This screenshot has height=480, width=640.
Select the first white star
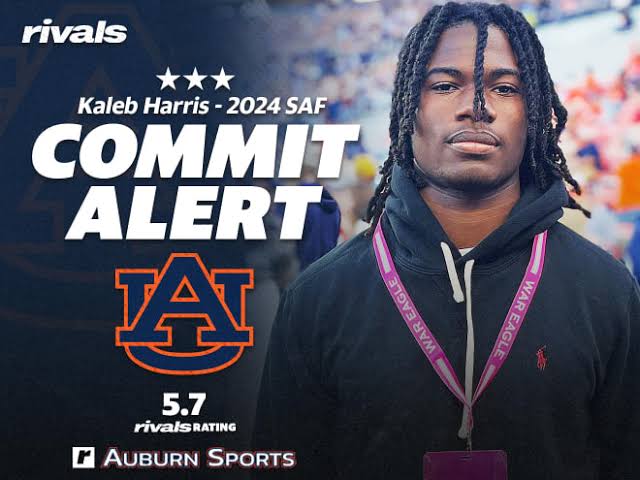168,79
